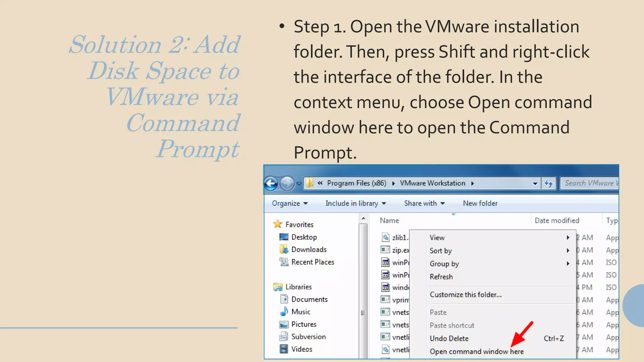
Task: Select Favorites star icon in sidebar
Action: coord(278,224)
